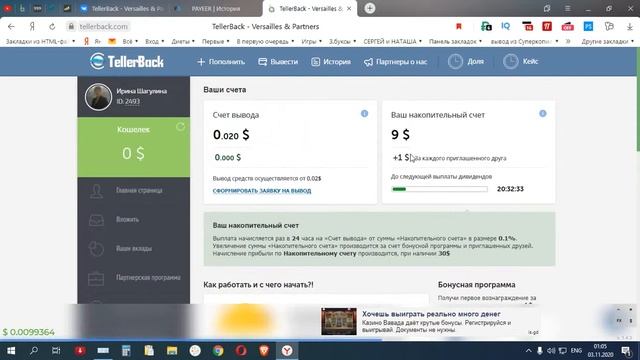Open info icon for накопительный счет

[x=542, y=113]
